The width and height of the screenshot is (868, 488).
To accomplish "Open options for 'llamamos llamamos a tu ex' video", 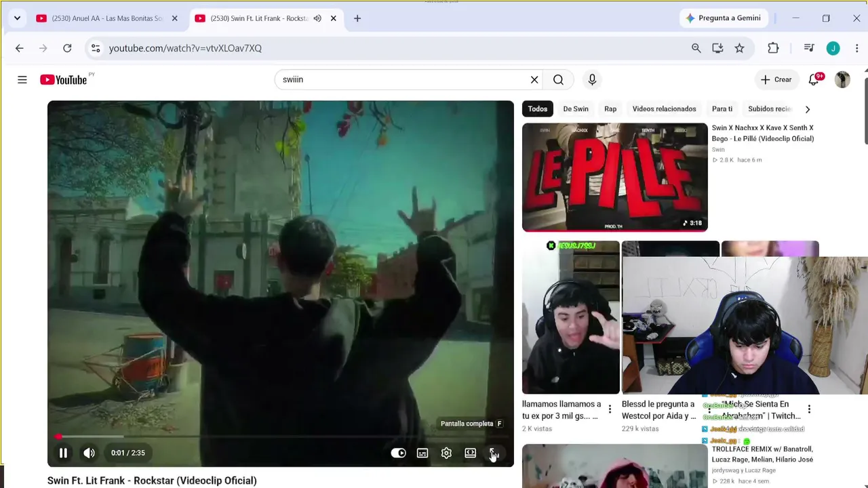I will click(x=610, y=409).
